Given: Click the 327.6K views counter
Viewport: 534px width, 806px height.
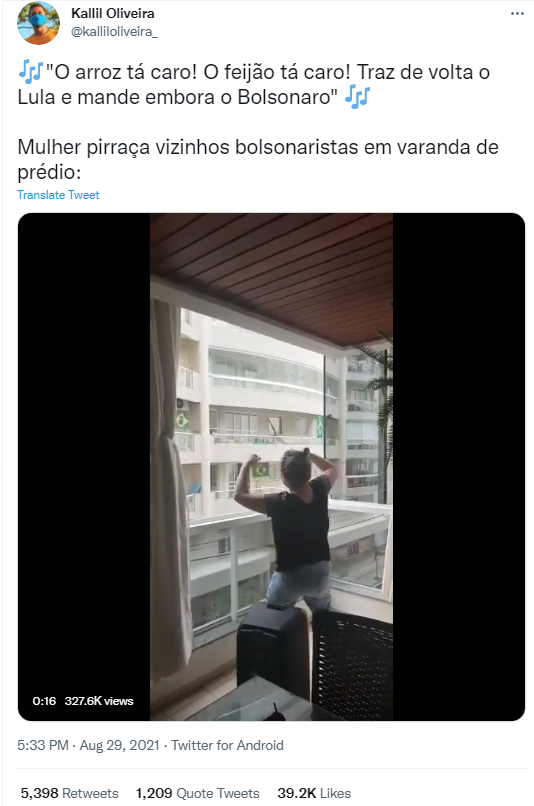Looking at the screenshot, I should 99,701.
